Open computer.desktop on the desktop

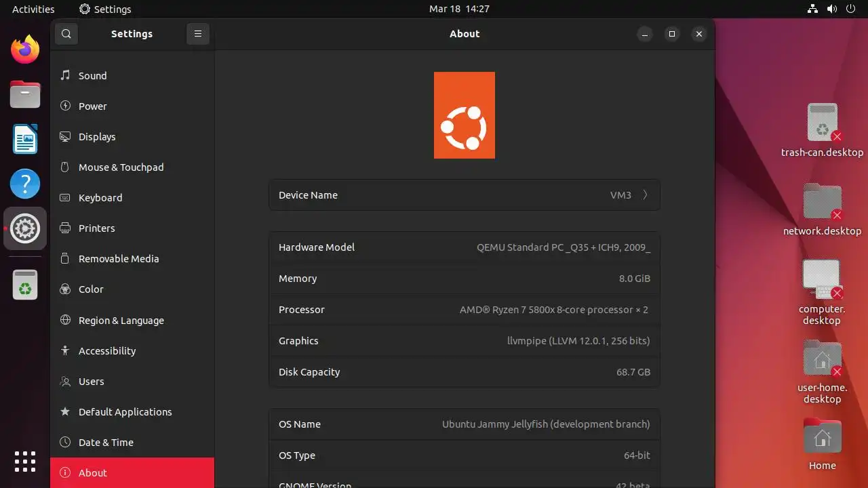click(x=822, y=292)
